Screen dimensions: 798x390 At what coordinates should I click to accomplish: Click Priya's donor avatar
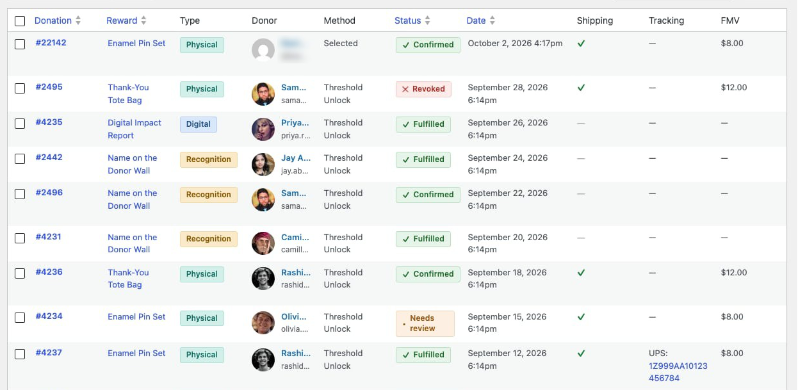tap(263, 129)
